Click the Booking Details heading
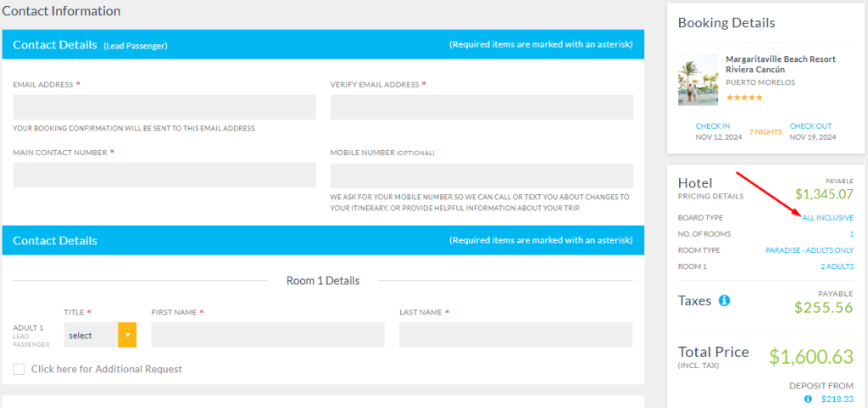This screenshot has width=868, height=408. point(726,23)
